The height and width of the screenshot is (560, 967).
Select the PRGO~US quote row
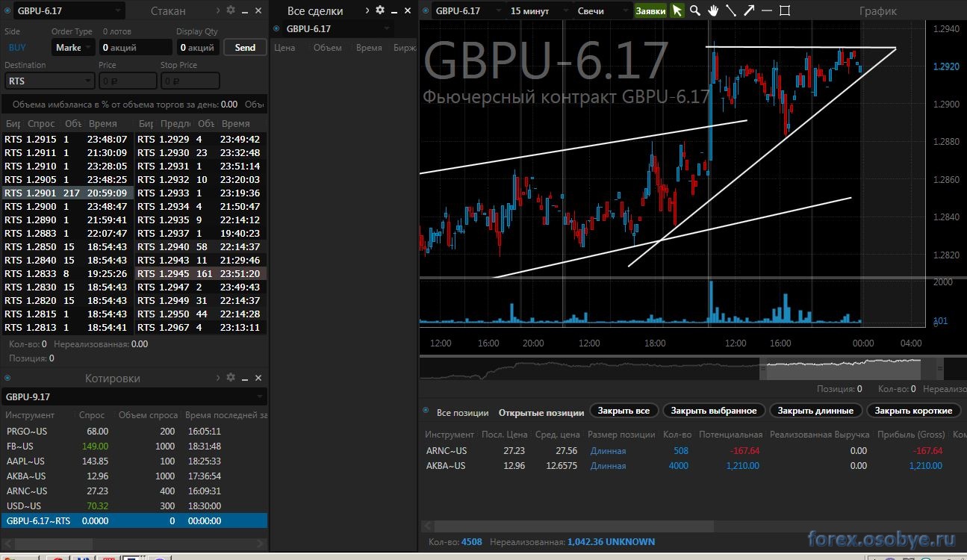point(134,431)
